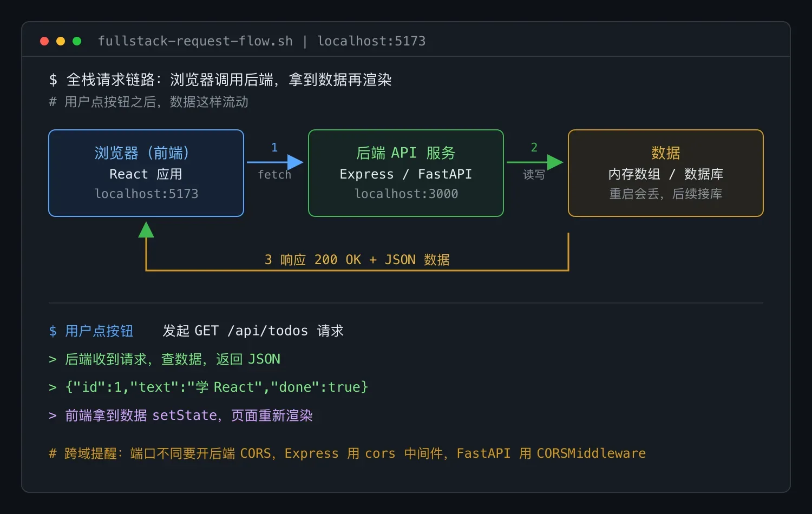Click the "内存数组 / 数据库" label
Screen dimensions: 812x514
point(666,174)
